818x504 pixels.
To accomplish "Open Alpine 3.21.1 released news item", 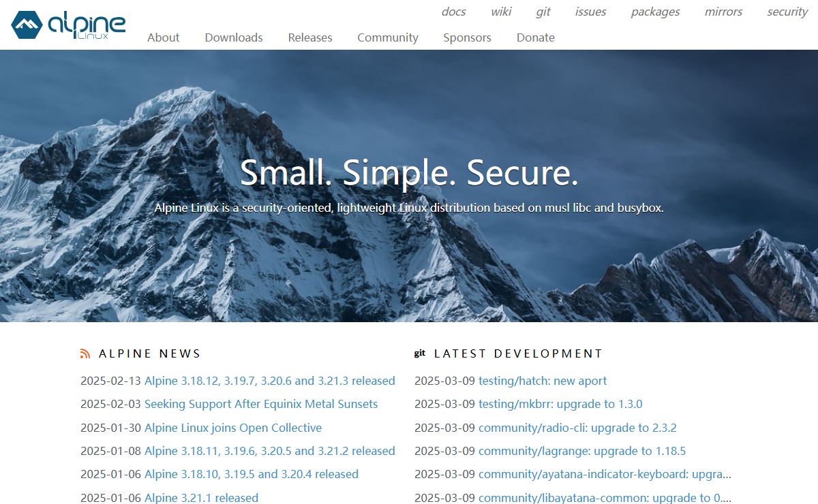I will [202, 497].
